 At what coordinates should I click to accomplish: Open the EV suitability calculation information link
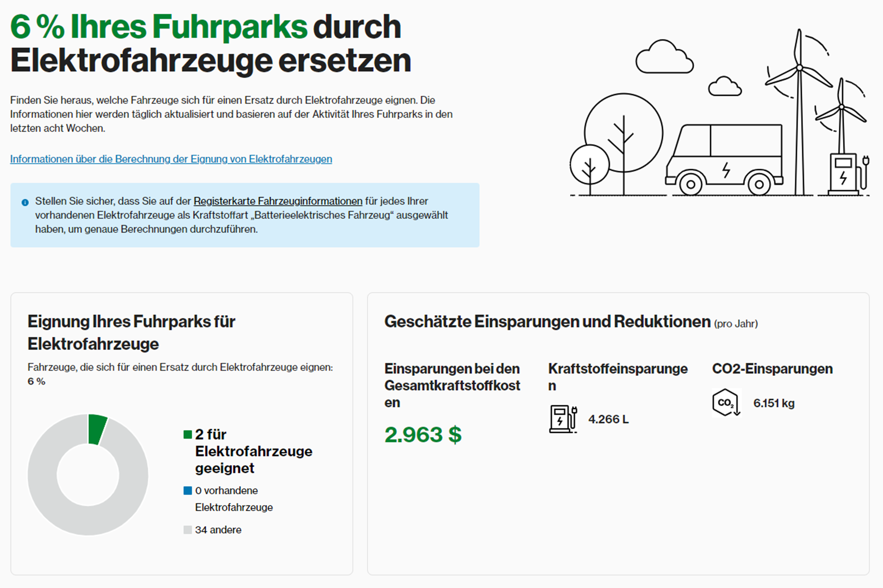pos(171,159)
